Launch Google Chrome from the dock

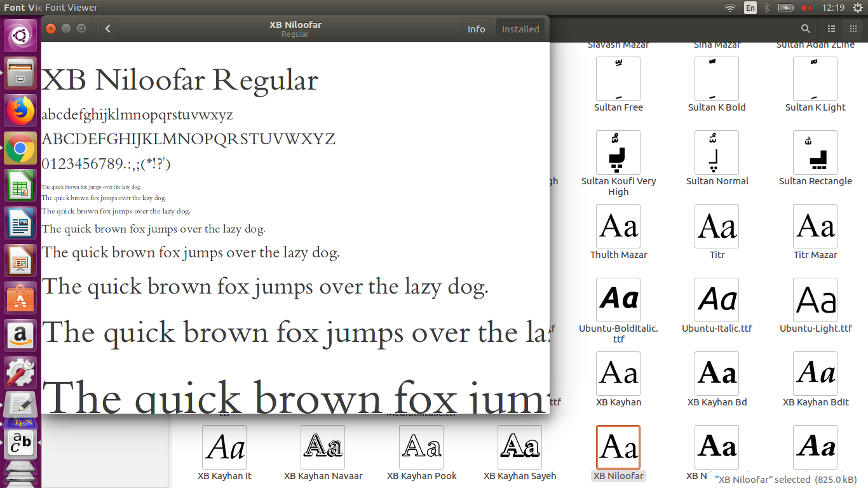(21, 149)
